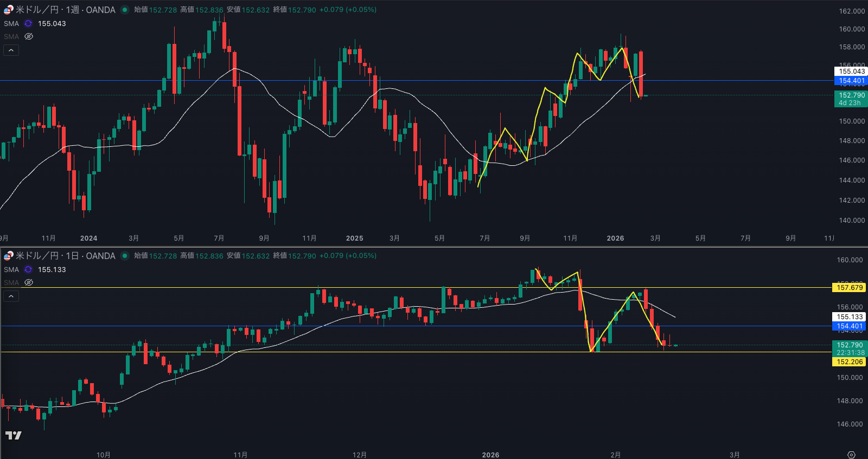Screen dimensions: 868x459
Task: Collapse the daily chart indicator legend
Action: (x=11, y=296)
